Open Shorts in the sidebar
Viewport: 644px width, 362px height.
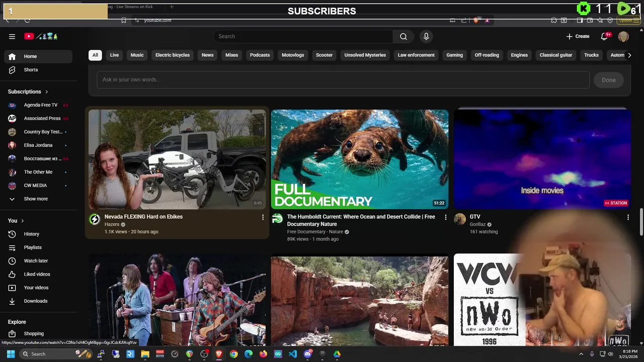point(38,70)
